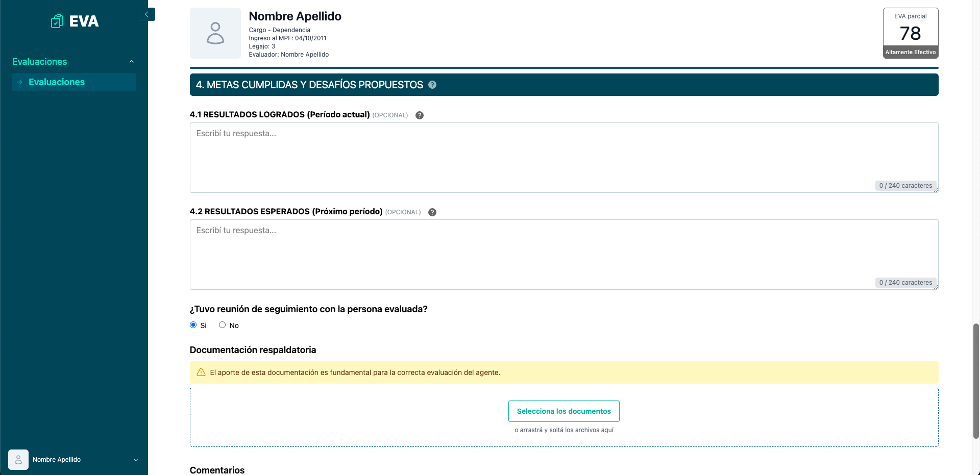The image size is (980, 475).
Task: Click the EVA clipboard logo icon
Action: [x=57, y=21]
